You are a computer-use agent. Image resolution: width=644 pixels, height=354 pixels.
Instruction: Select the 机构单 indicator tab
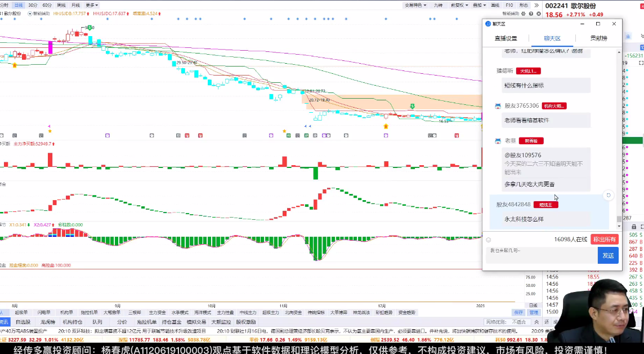coord(66,312)
